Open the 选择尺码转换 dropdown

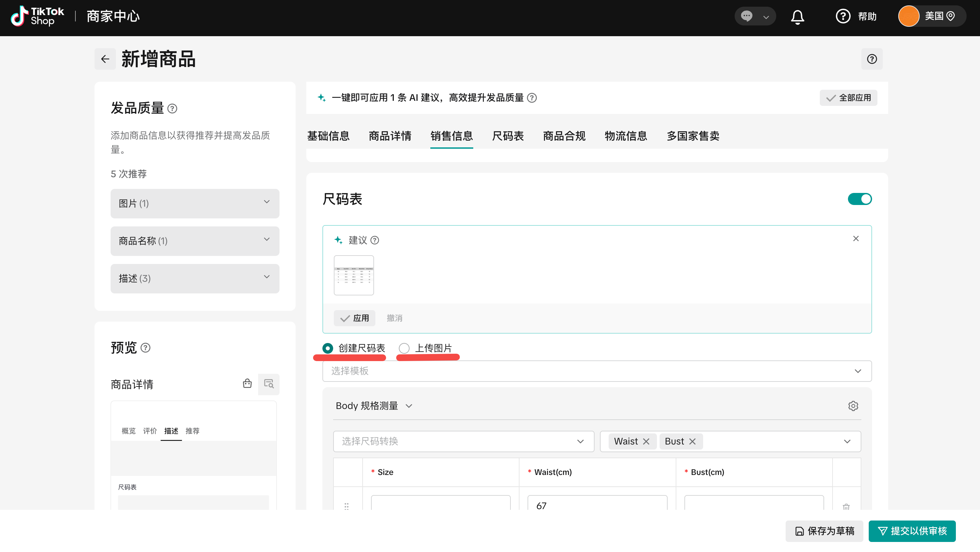click(x=464, y=441)
